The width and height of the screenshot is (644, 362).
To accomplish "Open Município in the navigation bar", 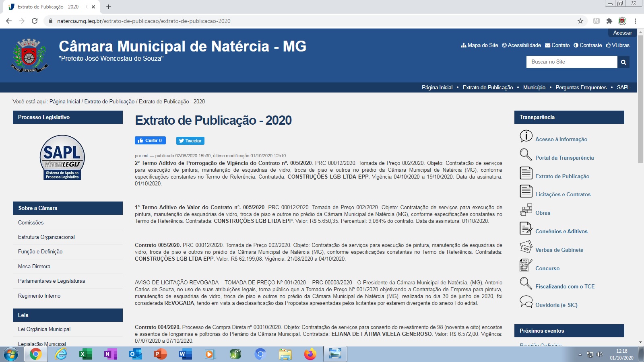I will 534,87.
